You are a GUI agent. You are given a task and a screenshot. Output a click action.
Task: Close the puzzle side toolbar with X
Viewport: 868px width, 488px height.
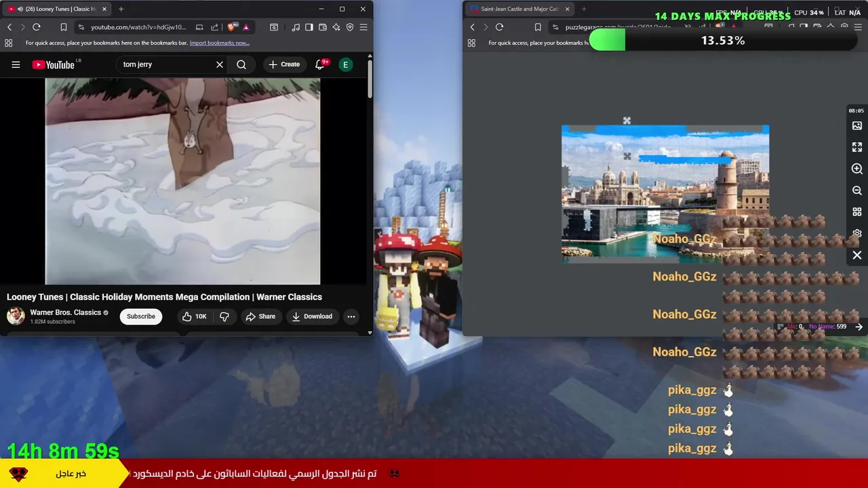857,256
